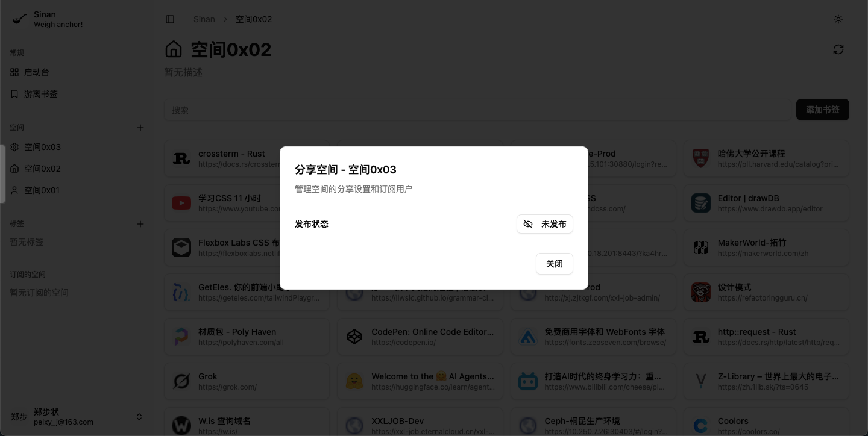Add a new space with plus icon
This screenshot has width=868, height=436.
click(140, 128)
